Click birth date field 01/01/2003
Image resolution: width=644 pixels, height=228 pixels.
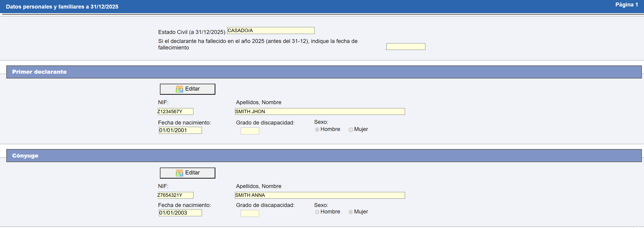coord(180,213)
